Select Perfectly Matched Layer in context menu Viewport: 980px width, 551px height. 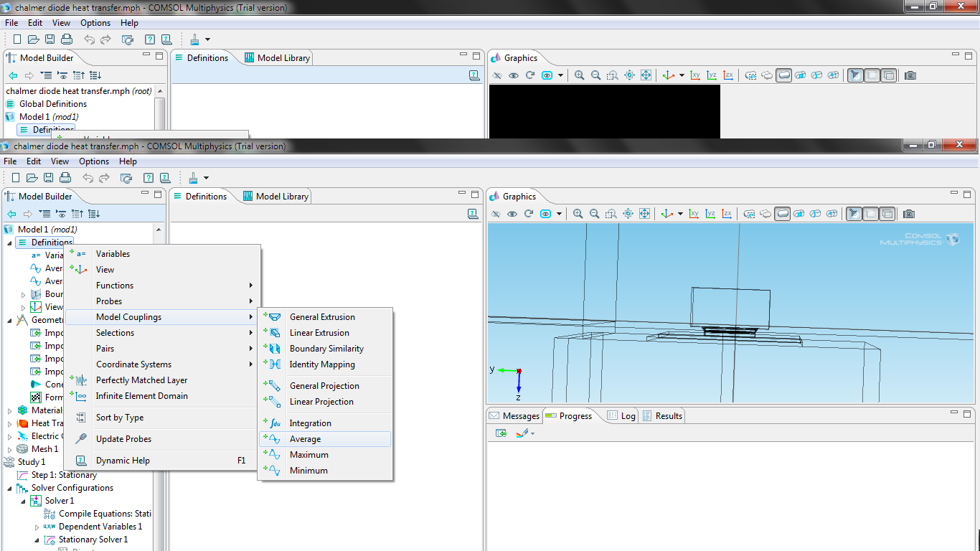[162, 380]
